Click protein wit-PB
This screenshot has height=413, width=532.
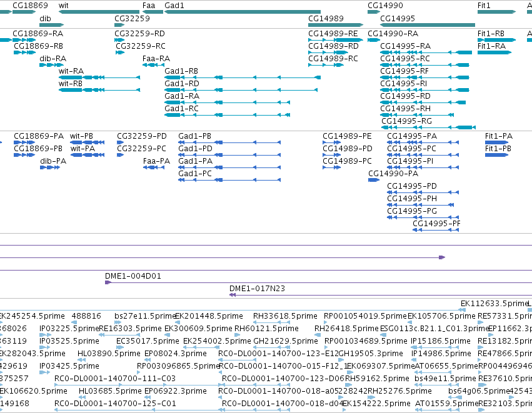pos(87,142)
